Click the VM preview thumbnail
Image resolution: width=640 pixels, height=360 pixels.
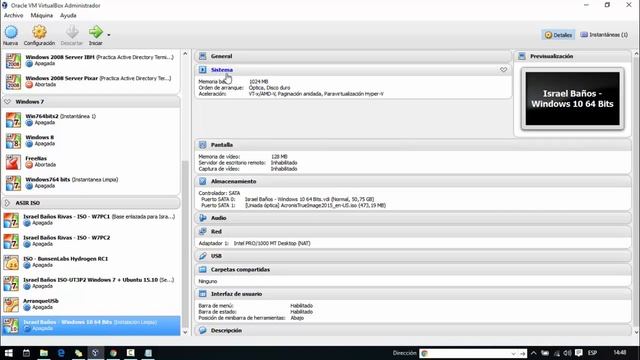tap(573, 99)
